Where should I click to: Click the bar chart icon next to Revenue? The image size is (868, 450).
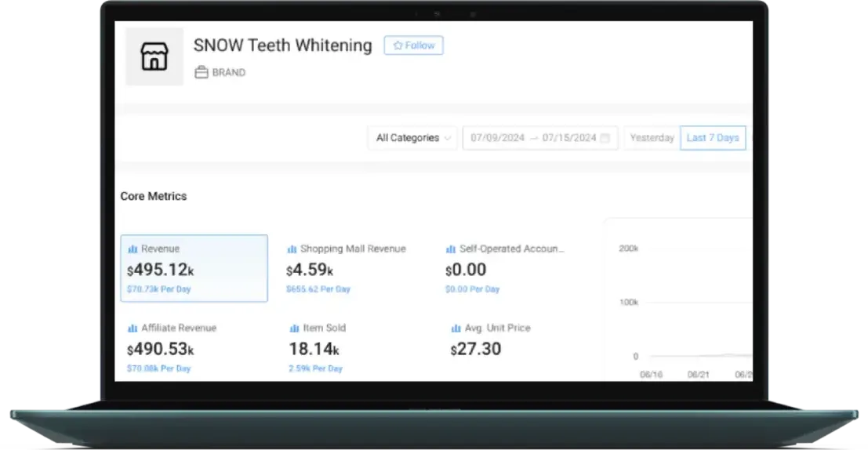pyautogui.click(x=133, y=249)
